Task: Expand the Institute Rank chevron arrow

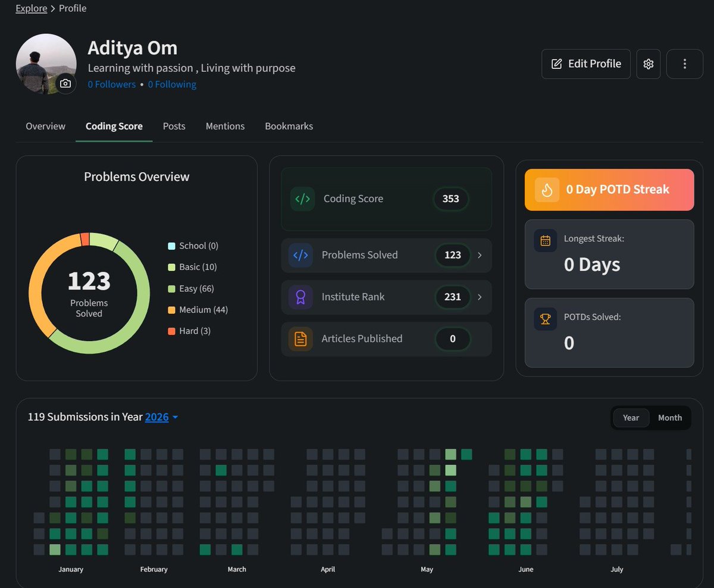Action: tap(480, 297)
